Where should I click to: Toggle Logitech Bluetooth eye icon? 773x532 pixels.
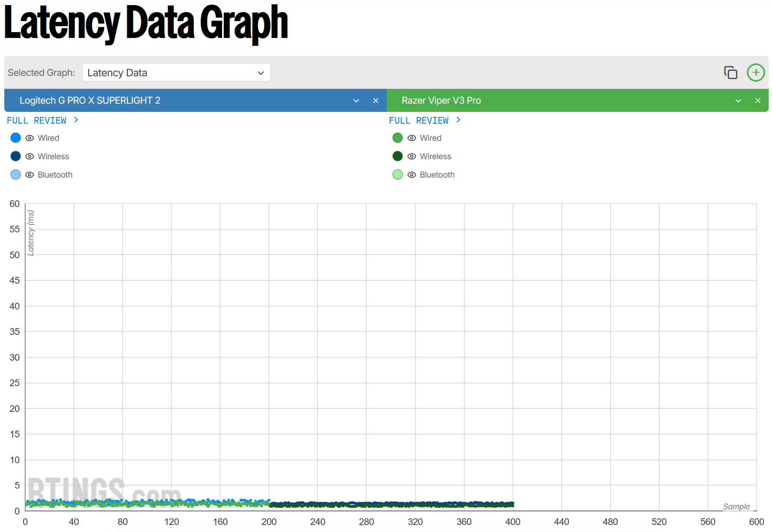pos(29,175)
